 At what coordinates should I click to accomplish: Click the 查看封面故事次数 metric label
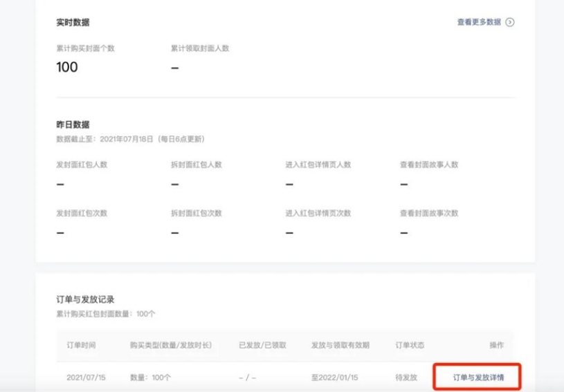coord(429,213)
